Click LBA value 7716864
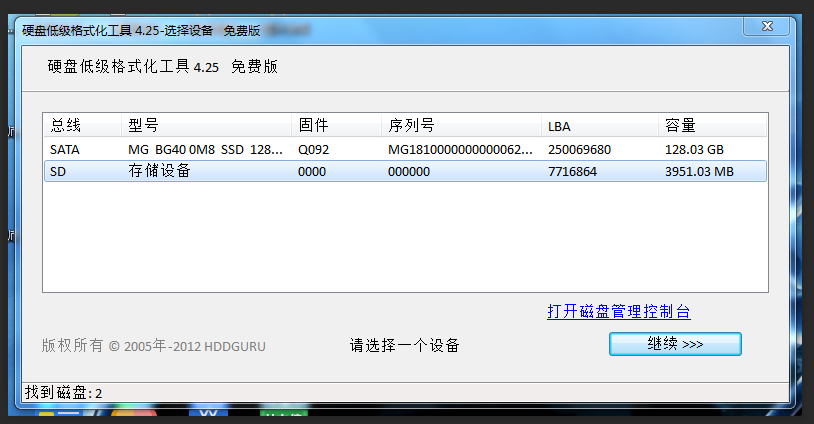The width and height of the screenshot is (814, 424). click(573, 172)
